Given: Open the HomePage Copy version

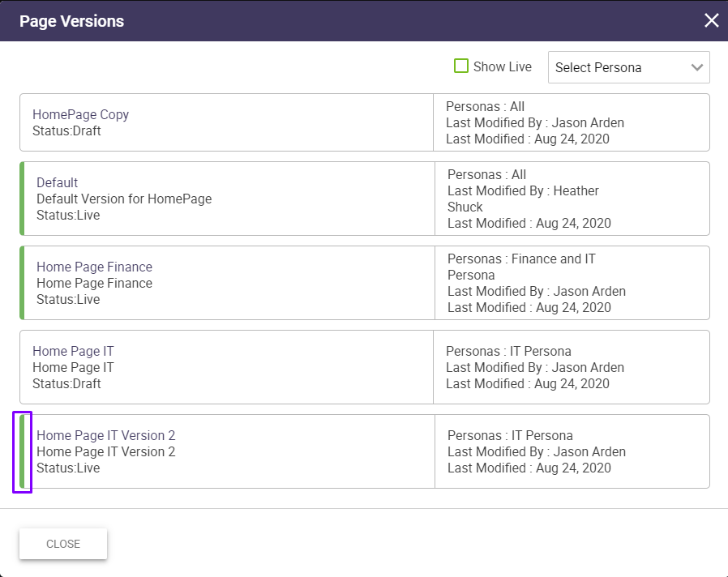Looking at the screenshot, I should pyautogui.click(x=80, y=114).
